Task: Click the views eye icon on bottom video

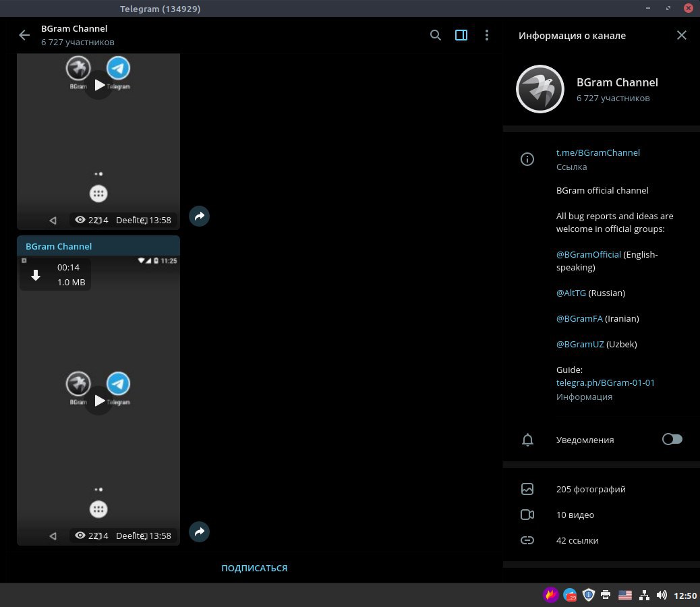Action: (x=80, y=535)
